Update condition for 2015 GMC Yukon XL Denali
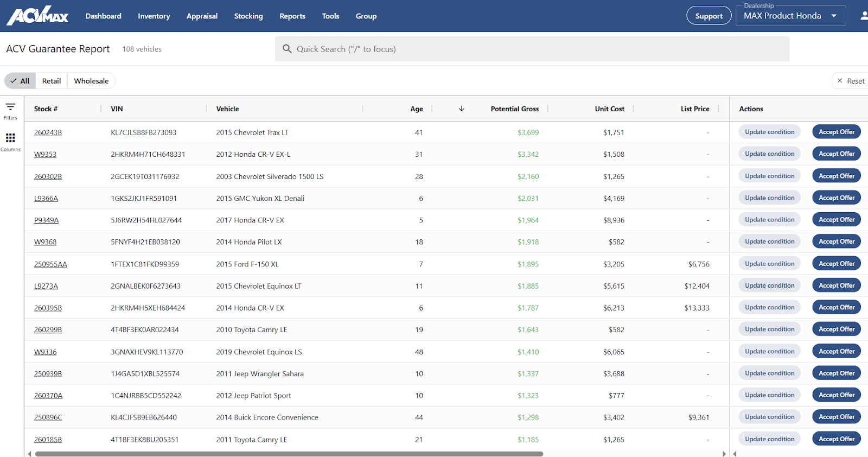Viewport: 868px width, 457px height. (x=769, y=198)
